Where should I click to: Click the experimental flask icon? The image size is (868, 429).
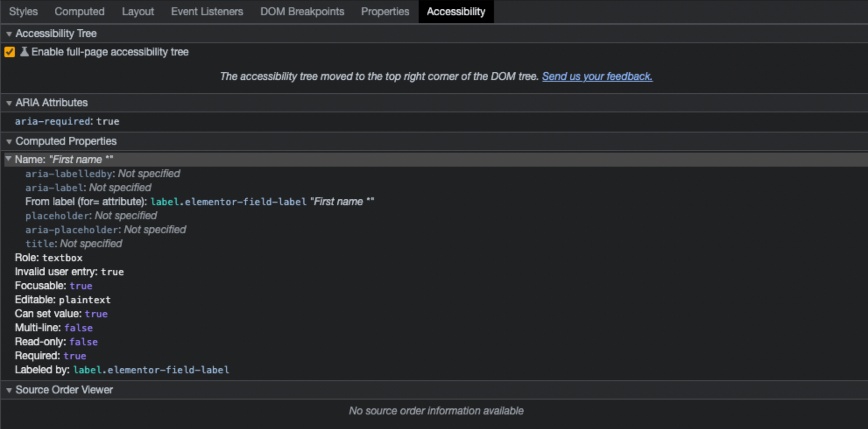pos(25,52)
